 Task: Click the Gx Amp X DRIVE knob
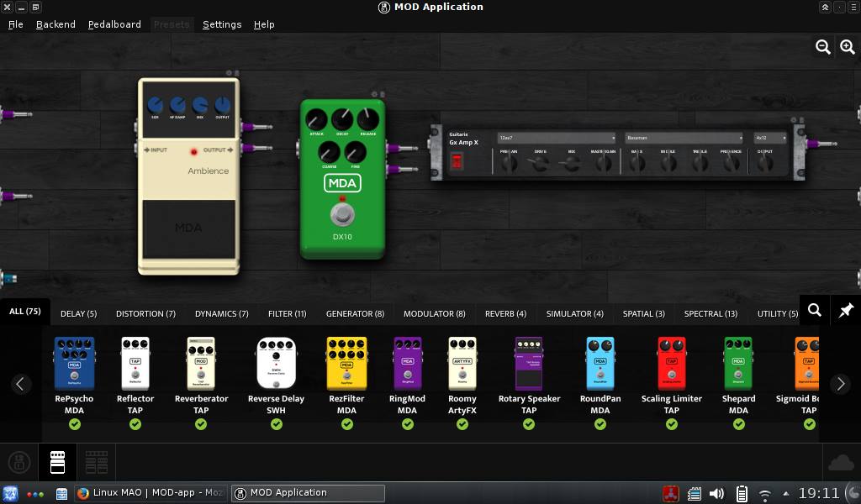point(541,163)
